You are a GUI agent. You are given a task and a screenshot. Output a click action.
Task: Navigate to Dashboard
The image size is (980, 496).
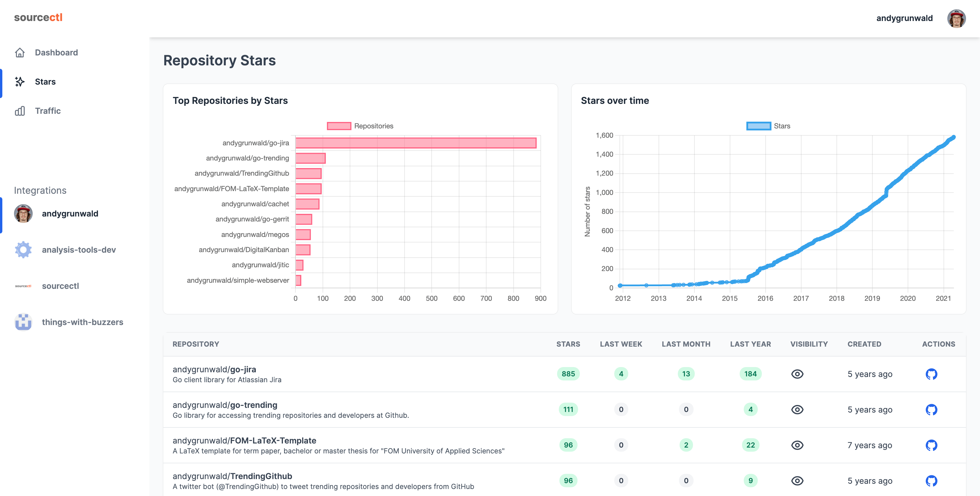(x=56, y=52)
